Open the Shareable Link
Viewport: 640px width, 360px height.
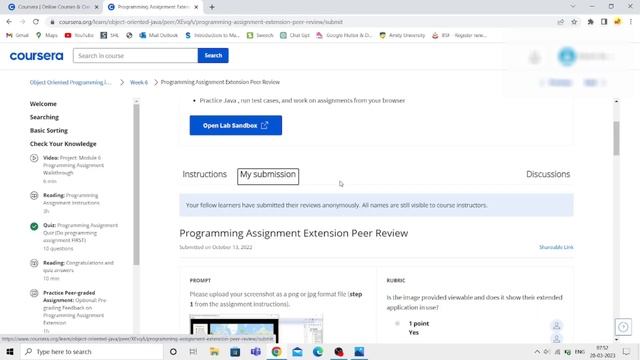coord(556,247)
